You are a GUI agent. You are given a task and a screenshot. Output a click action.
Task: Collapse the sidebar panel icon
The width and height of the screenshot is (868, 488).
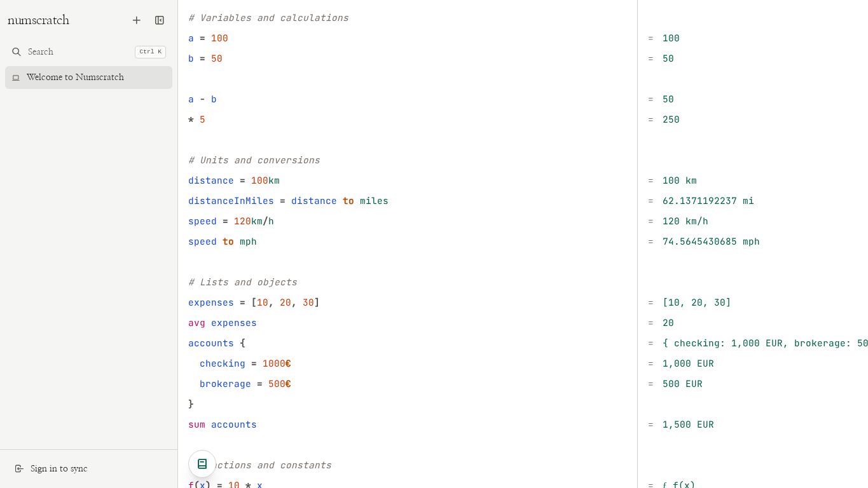[160, 20]
